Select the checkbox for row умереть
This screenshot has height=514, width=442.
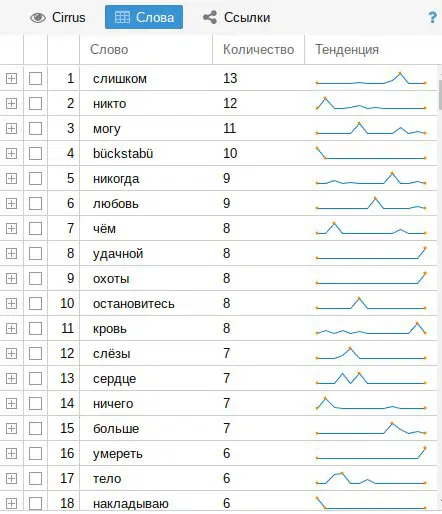[35, 453]
